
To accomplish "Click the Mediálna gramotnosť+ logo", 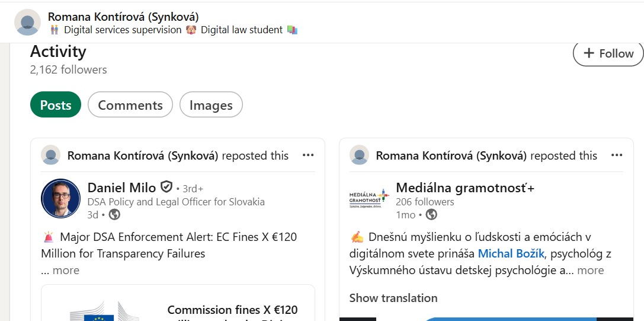I will [x=369, y=198].
